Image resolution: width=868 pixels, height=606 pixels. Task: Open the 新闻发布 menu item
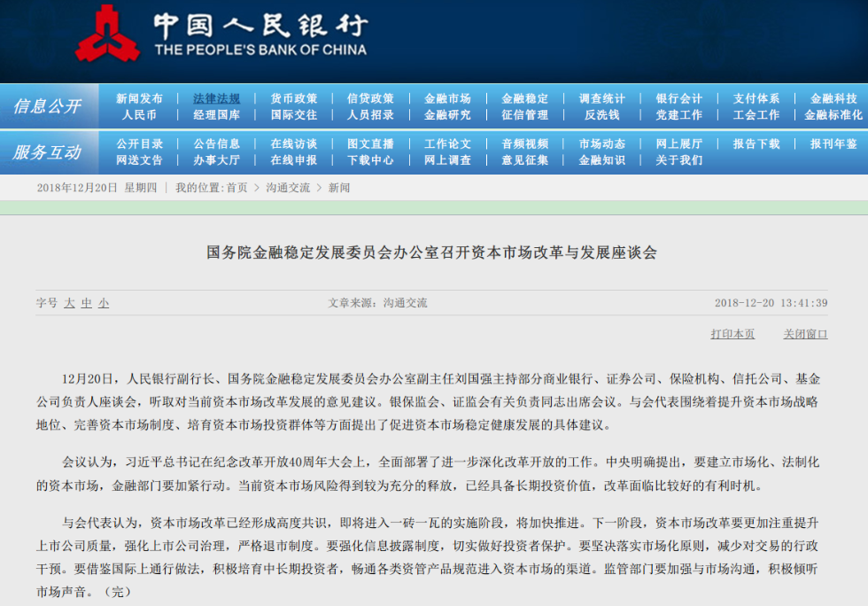pyautogui.click(x=139, y=99)
